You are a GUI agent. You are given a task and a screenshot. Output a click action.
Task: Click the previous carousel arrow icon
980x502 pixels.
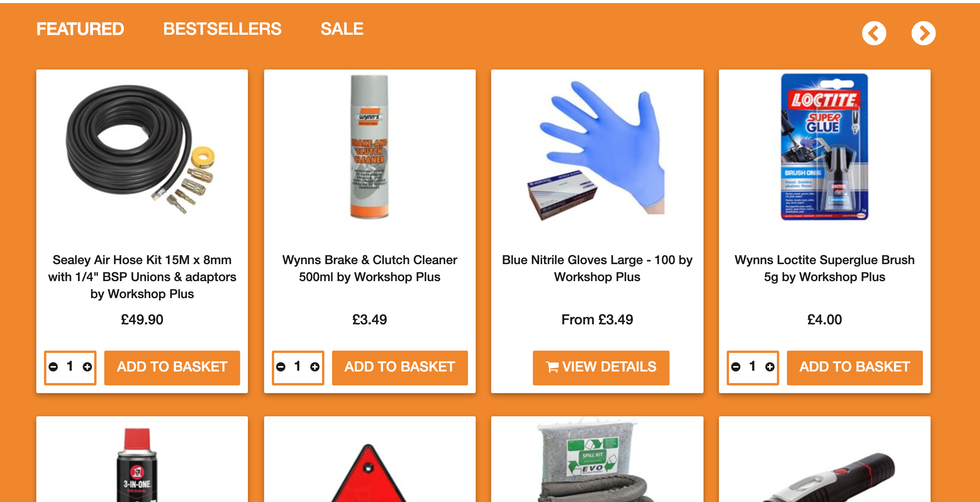(x=874, y=33)
